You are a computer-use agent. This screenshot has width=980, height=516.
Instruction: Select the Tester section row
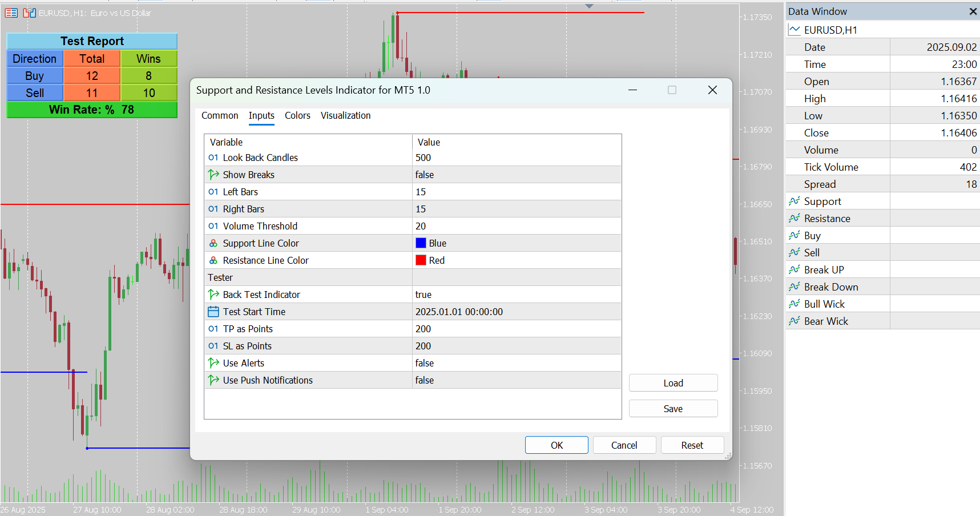(413, 277)
